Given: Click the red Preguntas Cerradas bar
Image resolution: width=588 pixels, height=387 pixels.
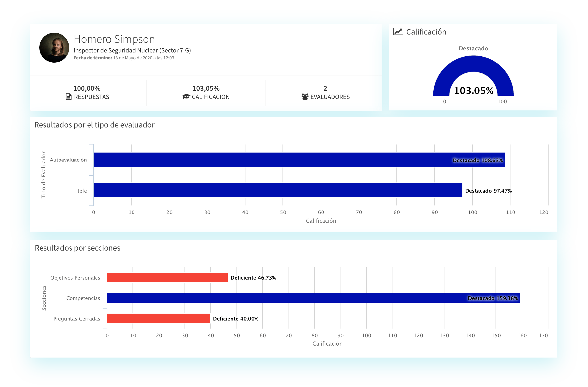Looking at the screenshot, I should 158,318.
